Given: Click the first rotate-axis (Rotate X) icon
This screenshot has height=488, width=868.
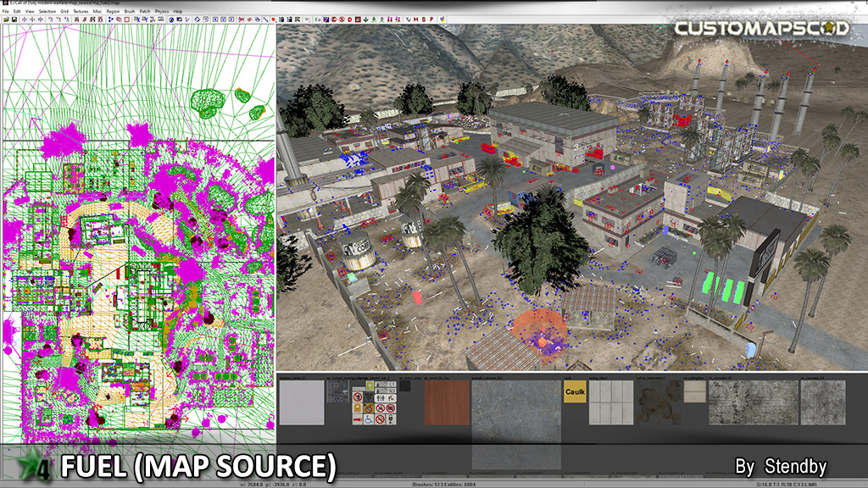Looking at the screenshot, I should (x=50, y=19).
